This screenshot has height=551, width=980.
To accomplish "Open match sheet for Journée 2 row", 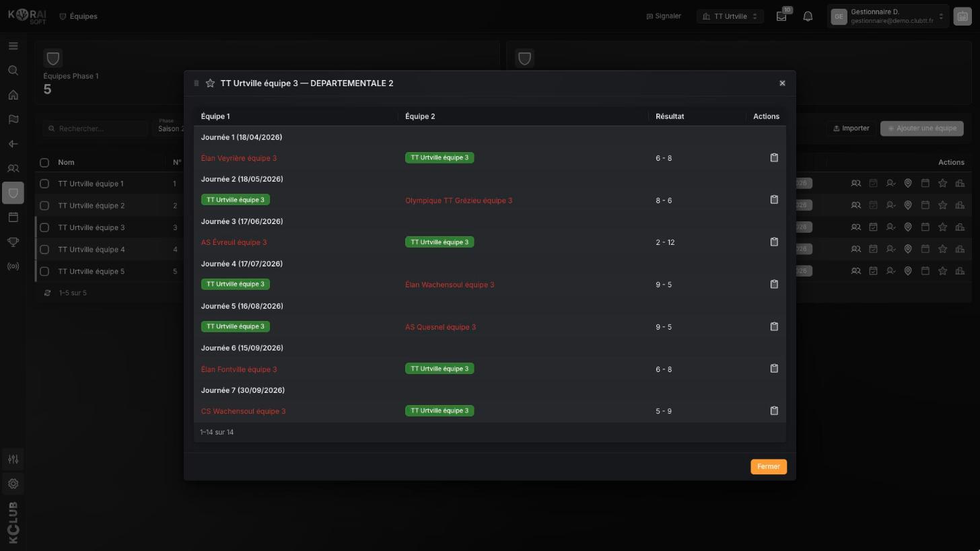I will pos(774,200).
